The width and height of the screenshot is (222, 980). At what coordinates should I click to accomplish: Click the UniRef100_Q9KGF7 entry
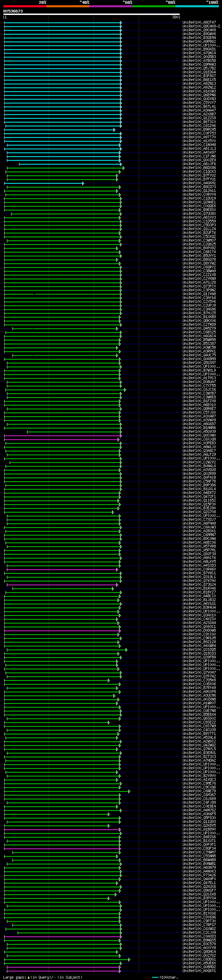point(199,890)
